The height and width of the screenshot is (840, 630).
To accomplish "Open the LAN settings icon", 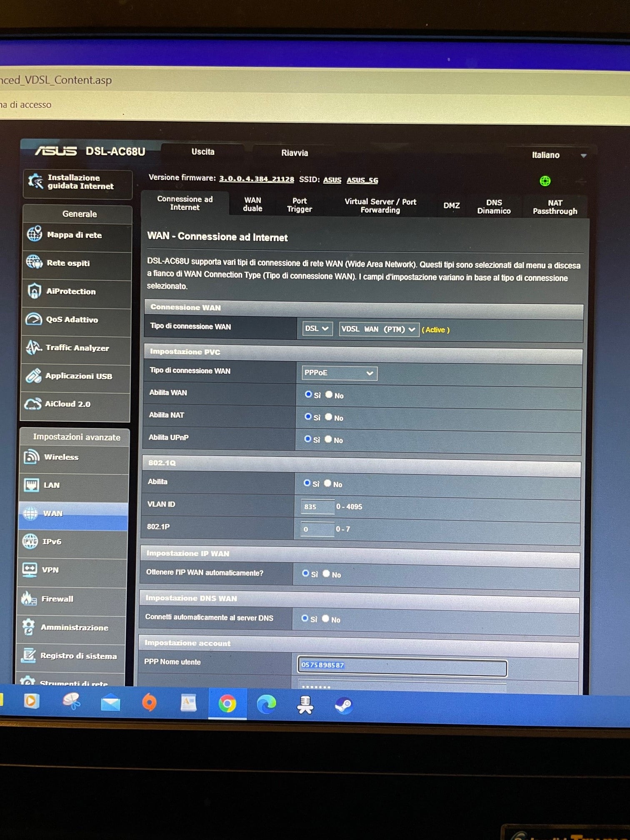I will tap(31, 485).
